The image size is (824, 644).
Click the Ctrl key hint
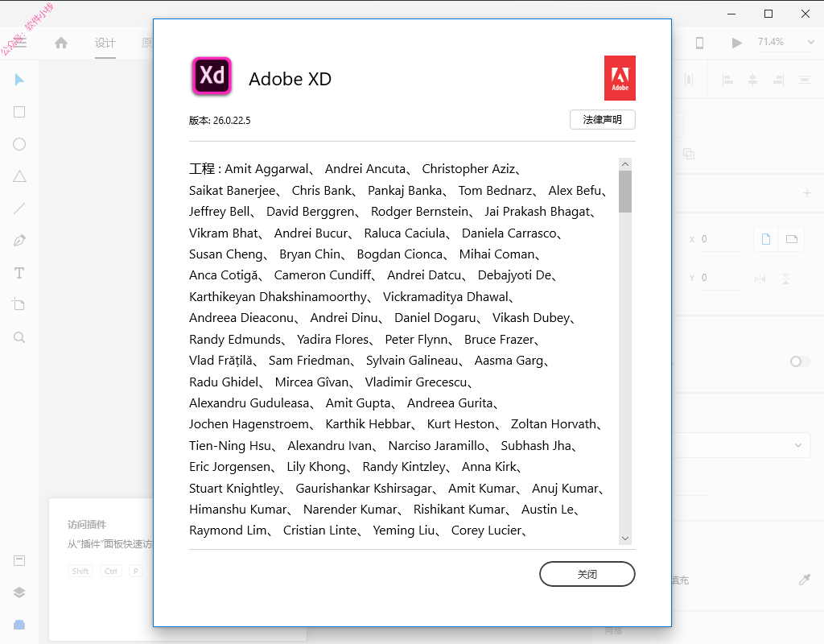tap(111, 571)
